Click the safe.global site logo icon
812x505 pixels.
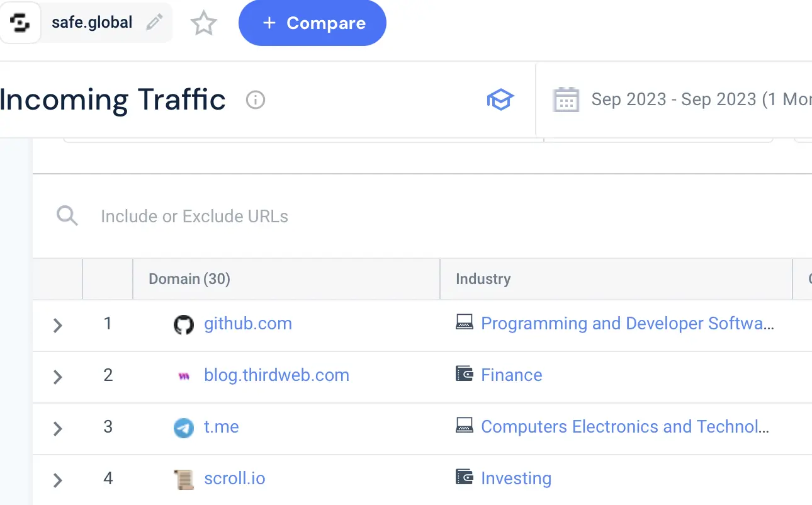[x=20, y=24]
